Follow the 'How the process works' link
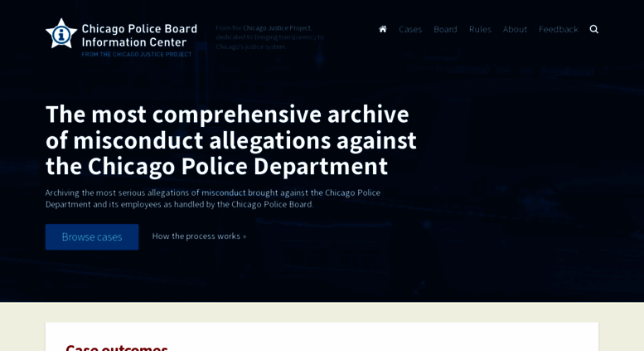 199,236
